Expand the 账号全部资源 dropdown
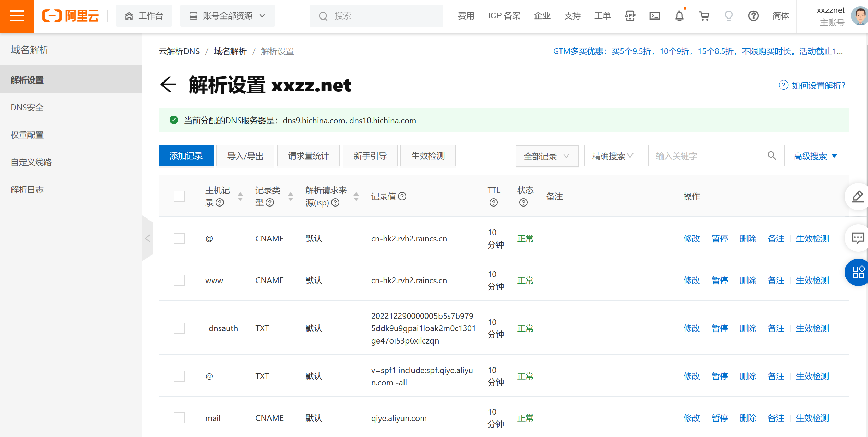Image resolution: width=868 pixels, height=437 pixels. (227, 16)
